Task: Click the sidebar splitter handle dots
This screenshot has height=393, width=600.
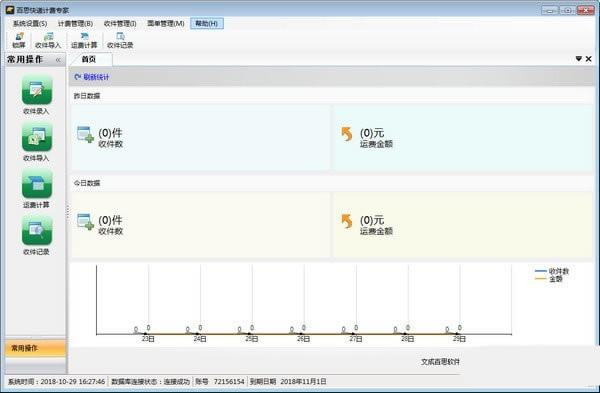Action: coord(68,212)
